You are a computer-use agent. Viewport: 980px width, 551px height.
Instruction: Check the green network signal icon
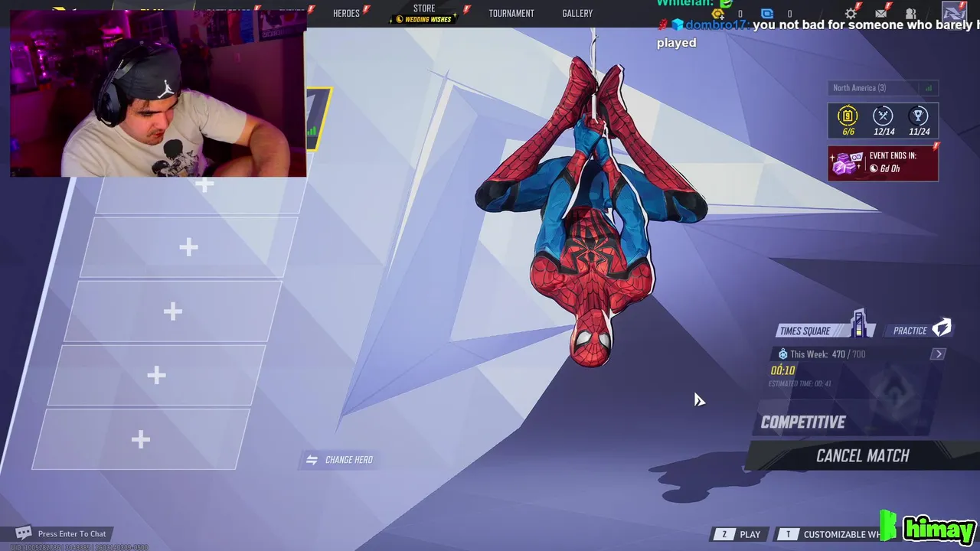click(929, 88)
